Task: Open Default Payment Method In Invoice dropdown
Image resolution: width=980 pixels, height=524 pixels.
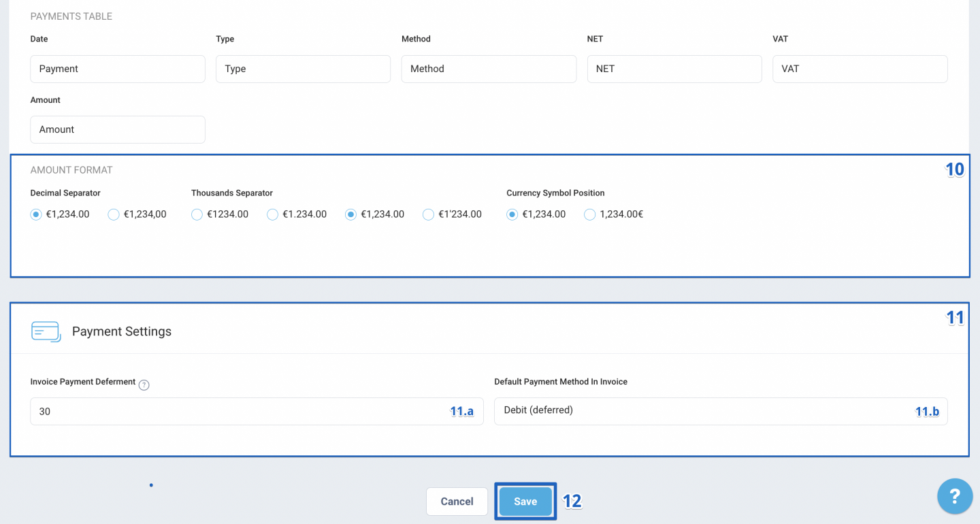Action: 721,411
